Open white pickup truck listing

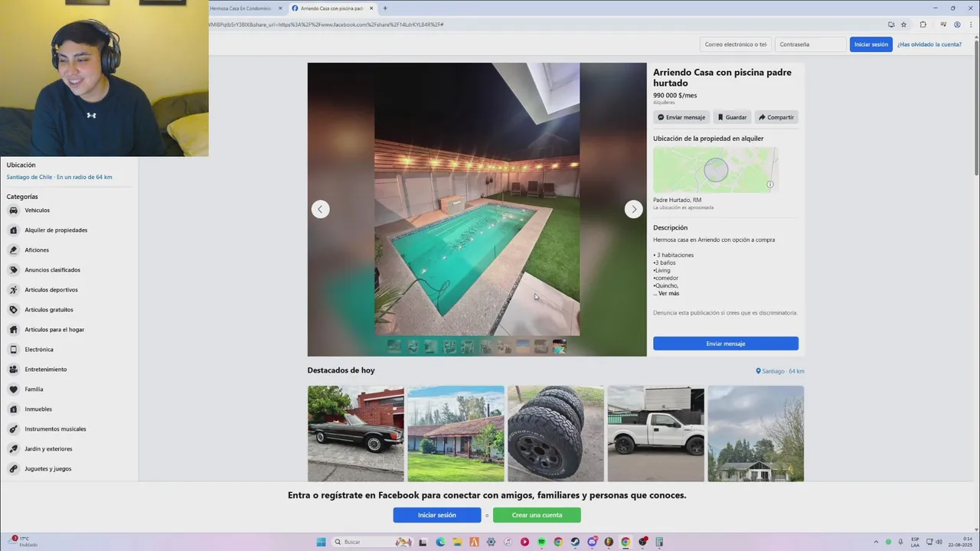(656, 434)
